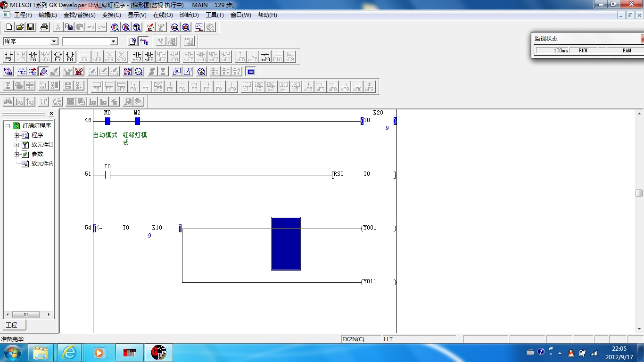Click the Print icon in toolbar
Viewport: 644px width, 362px height.
(44, 27)
